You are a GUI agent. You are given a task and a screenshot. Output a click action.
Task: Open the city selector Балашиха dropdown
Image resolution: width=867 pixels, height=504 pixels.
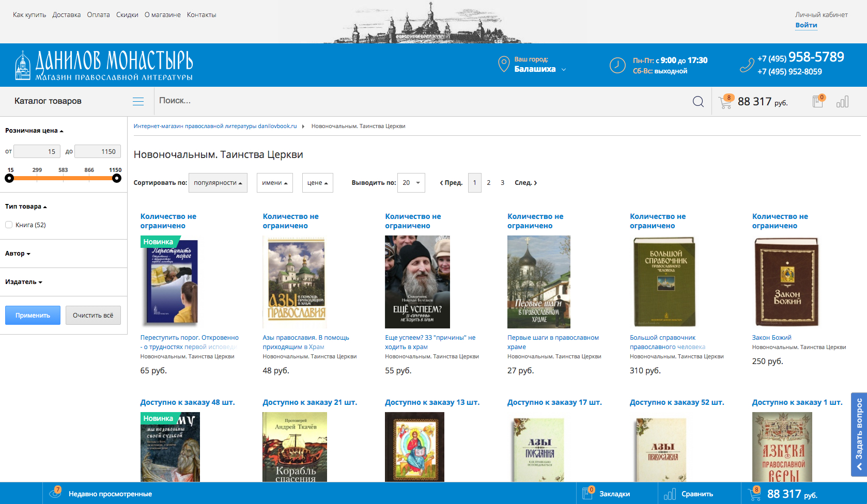540,69
